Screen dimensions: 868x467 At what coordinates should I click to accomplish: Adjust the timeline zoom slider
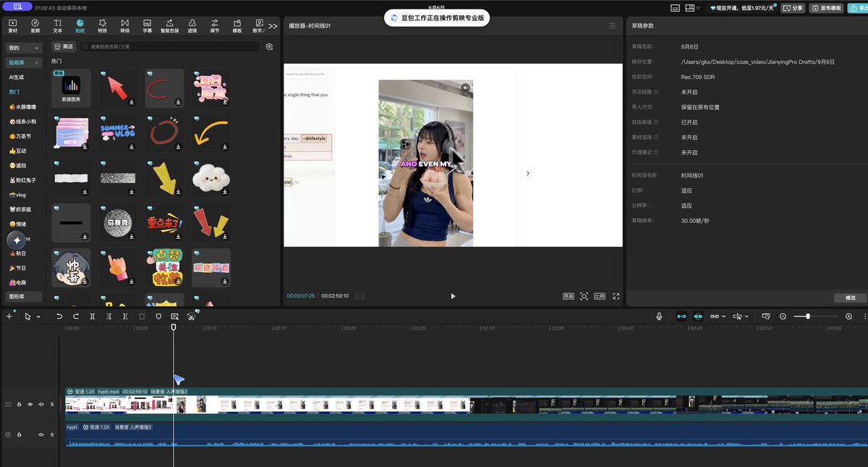(x=808, y=316)
